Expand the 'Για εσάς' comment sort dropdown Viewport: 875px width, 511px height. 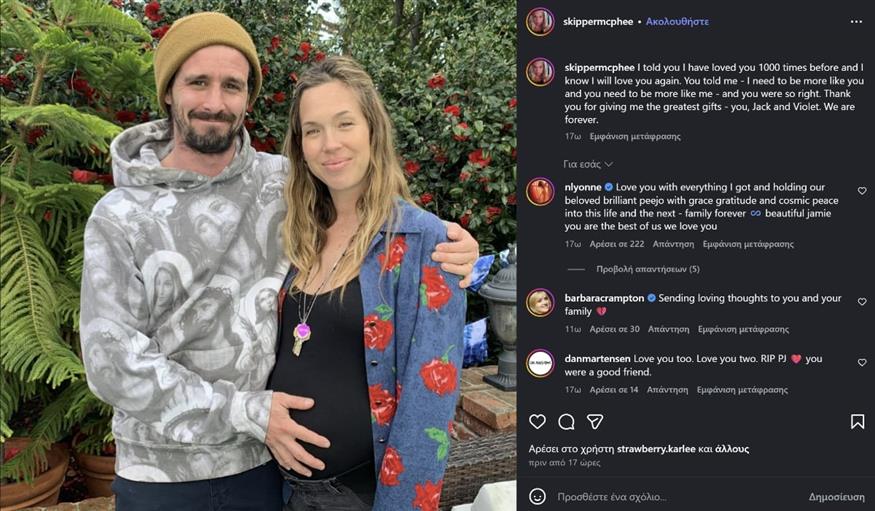click(x=588, y=164)
